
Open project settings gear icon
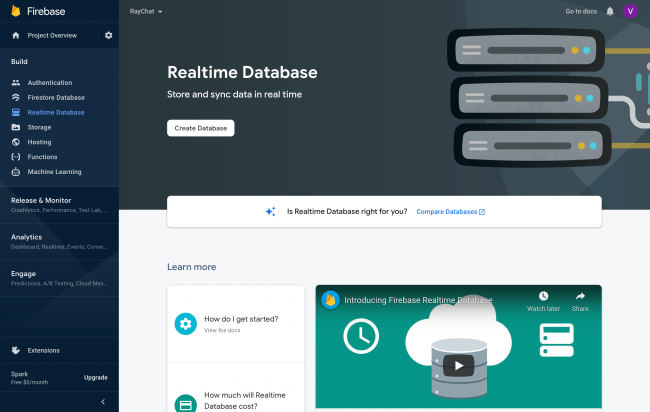coord(108,35)
